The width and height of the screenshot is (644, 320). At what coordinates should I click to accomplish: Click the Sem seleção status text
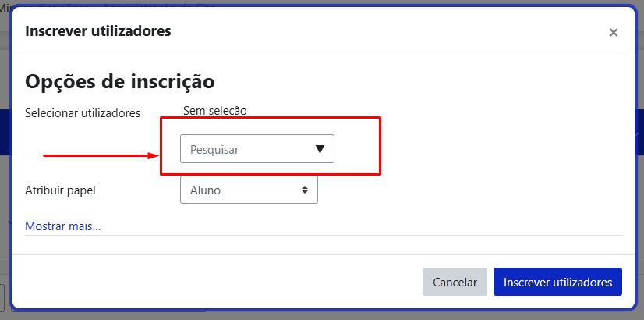215,111
